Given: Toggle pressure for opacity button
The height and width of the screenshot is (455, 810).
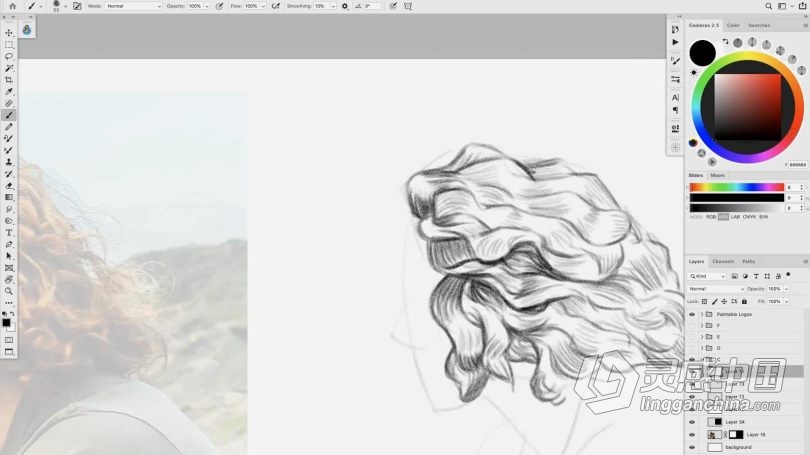Looking at the screenshot, I should click(x=220, y=6).
